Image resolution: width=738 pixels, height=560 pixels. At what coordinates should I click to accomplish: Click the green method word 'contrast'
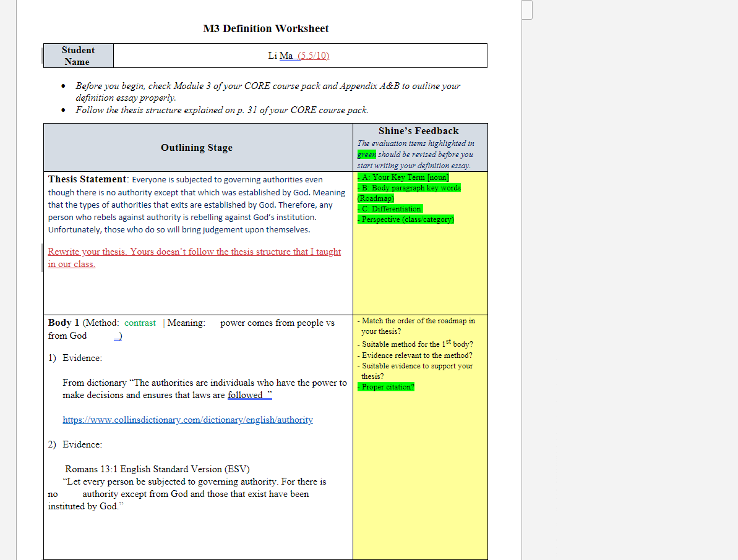click(140, 323)
